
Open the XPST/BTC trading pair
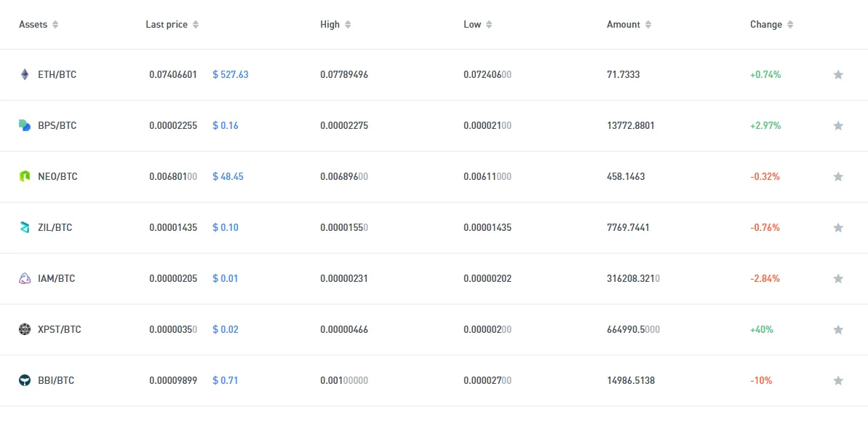click(59, 329)
